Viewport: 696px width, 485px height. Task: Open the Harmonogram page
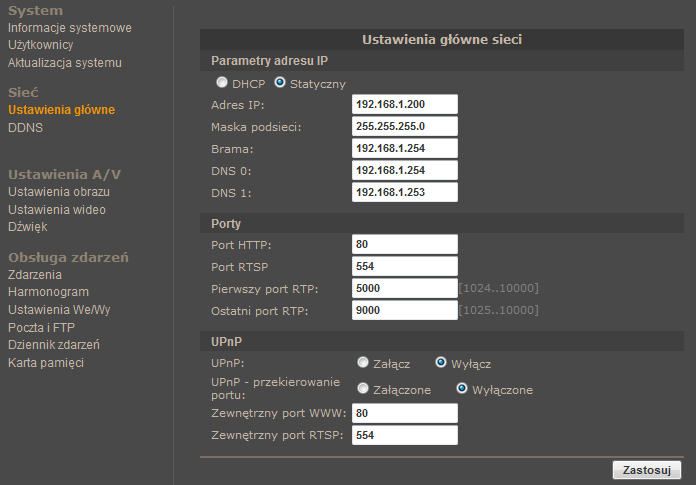[x=48, y=292]
